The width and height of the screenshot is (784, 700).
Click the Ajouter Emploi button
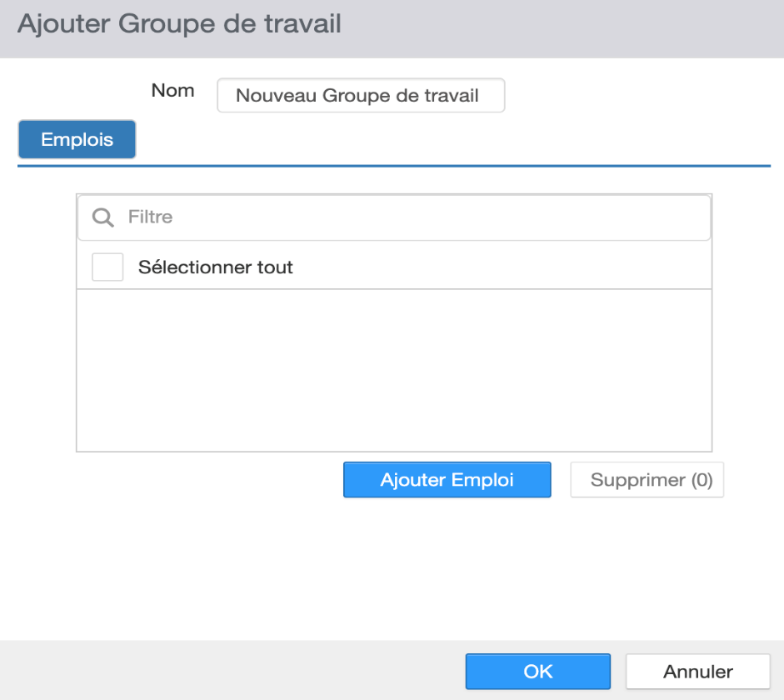pyautogui.click(x=447, y=479)
